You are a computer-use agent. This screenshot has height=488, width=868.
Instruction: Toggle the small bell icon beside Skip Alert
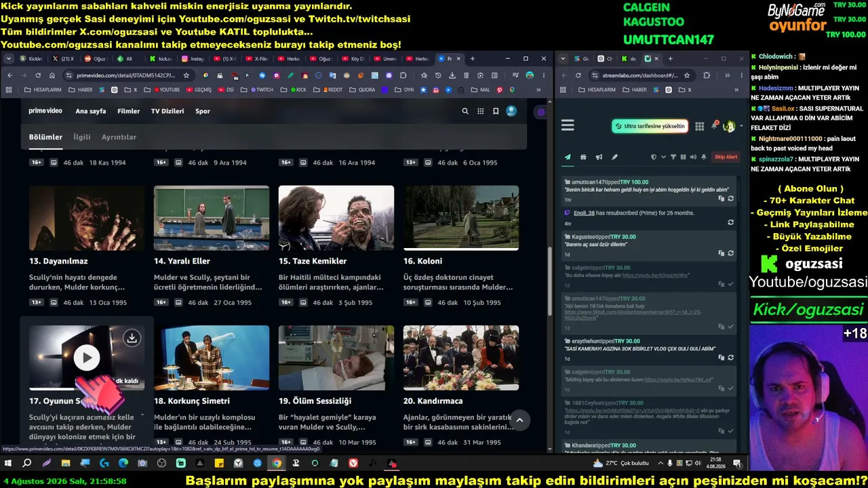point(704,157)
